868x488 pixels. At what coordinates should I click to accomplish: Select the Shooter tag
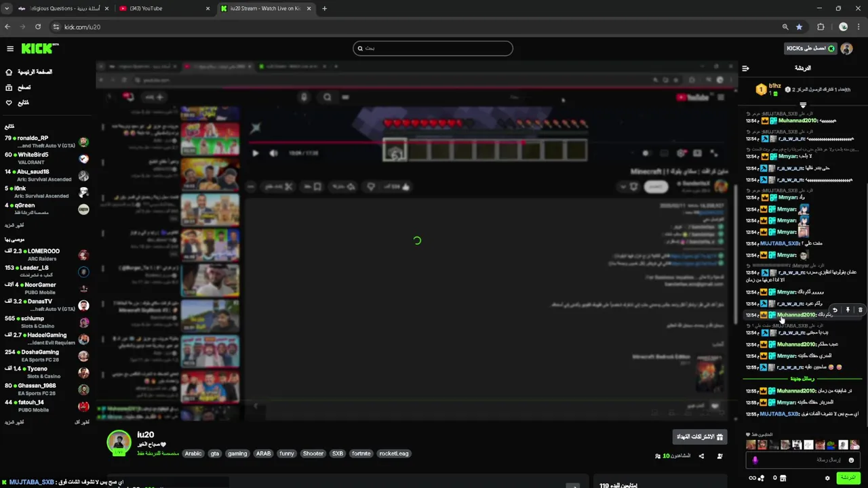[x=313, y=453]
